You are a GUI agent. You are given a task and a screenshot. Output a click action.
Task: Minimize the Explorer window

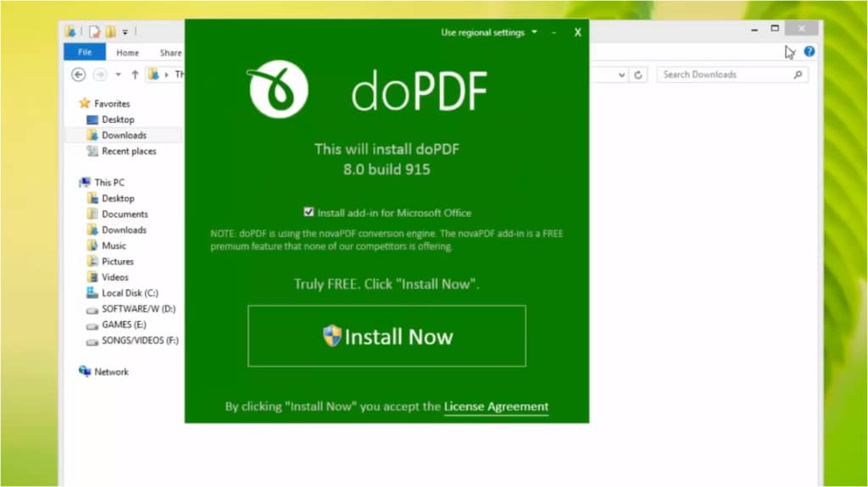(x=754, y=29)
